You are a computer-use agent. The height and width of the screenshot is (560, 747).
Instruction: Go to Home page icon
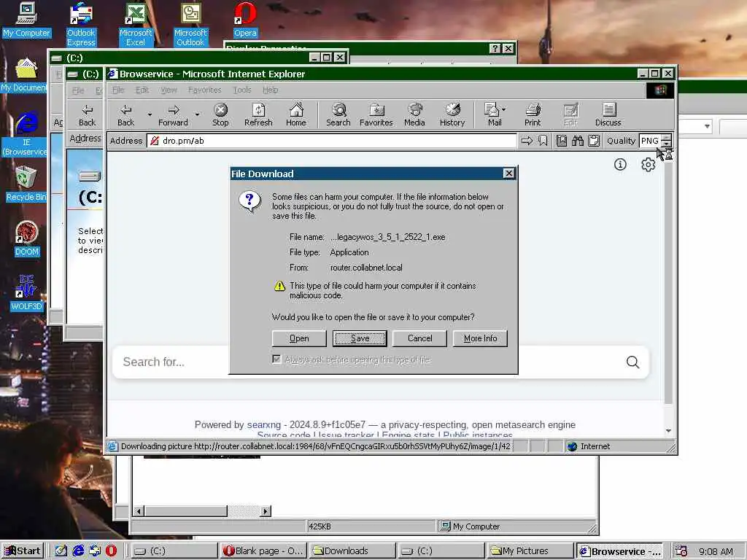coord(296,114)
